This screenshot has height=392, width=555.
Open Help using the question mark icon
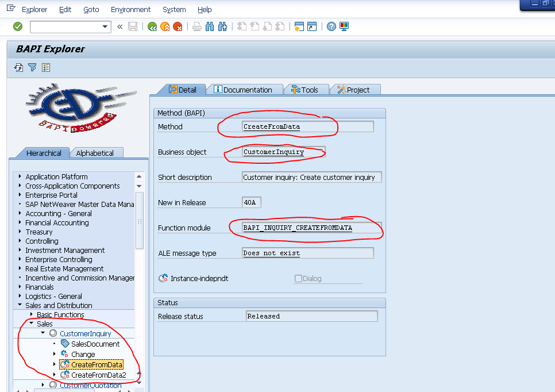330,26
